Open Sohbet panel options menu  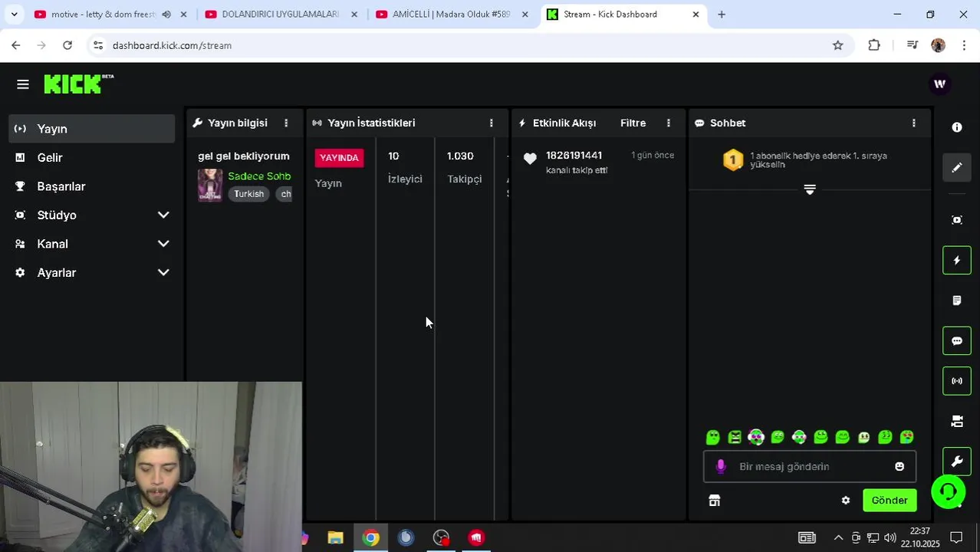(x=913, y=123)
